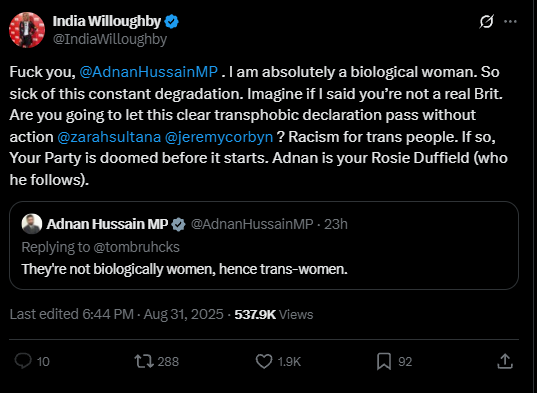537x393 pixels.
Task: Click the India Willoughby display name
Action: pos(107,22)
